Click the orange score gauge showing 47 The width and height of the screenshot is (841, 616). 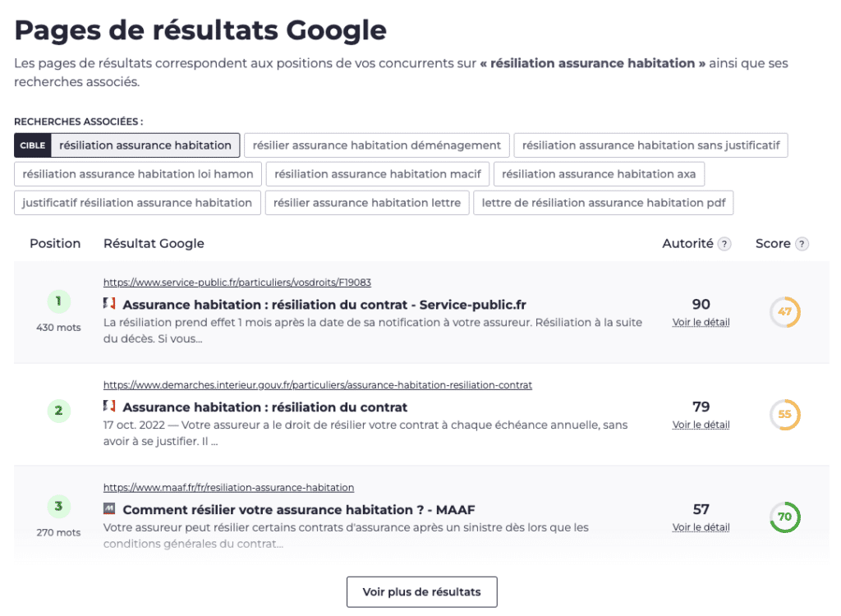pos(784,312)
